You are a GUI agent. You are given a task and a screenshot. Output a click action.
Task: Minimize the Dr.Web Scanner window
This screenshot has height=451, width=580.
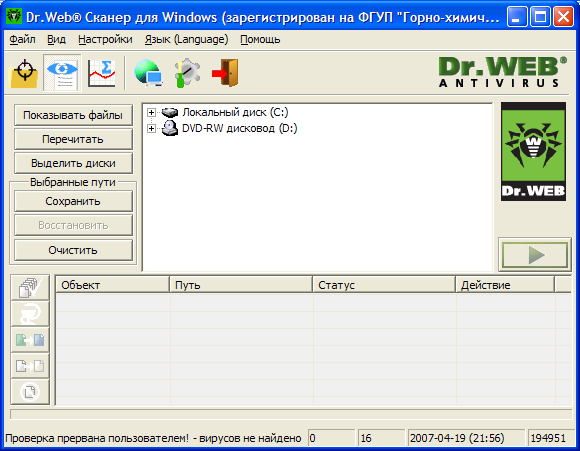517,17
